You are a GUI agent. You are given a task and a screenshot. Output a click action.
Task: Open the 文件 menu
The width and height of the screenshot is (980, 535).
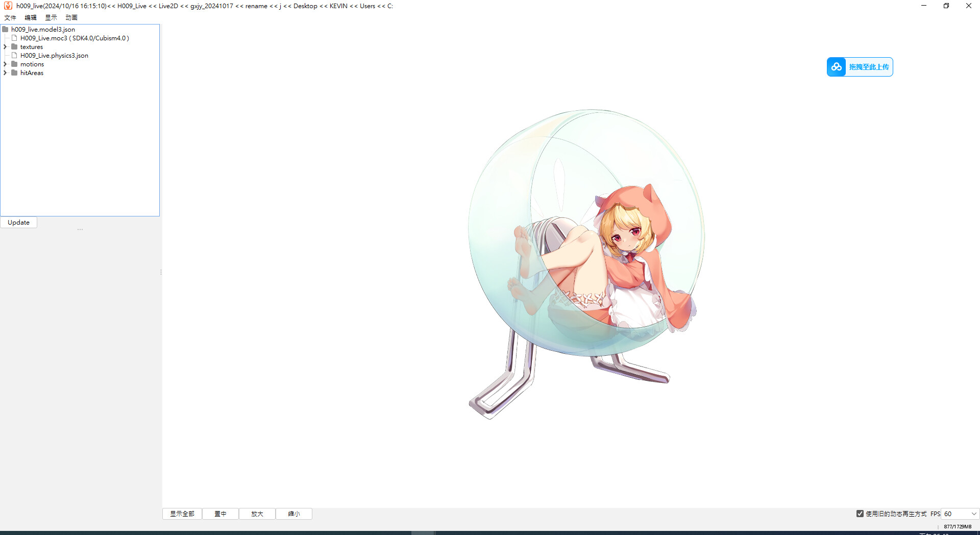coord(10,17)
